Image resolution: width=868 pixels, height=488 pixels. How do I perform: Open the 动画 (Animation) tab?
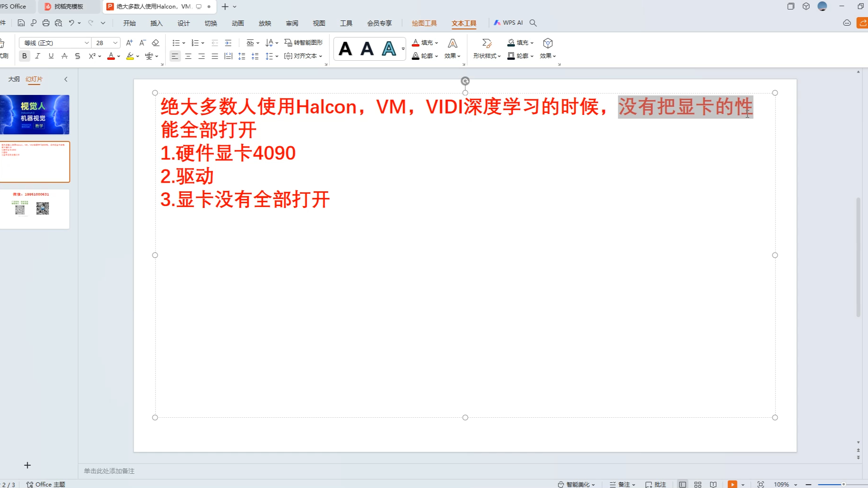click(x=238, y=23)
